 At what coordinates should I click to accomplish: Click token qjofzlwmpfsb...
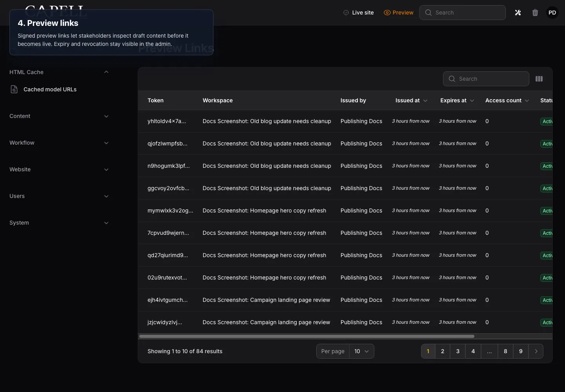point(168,143)
